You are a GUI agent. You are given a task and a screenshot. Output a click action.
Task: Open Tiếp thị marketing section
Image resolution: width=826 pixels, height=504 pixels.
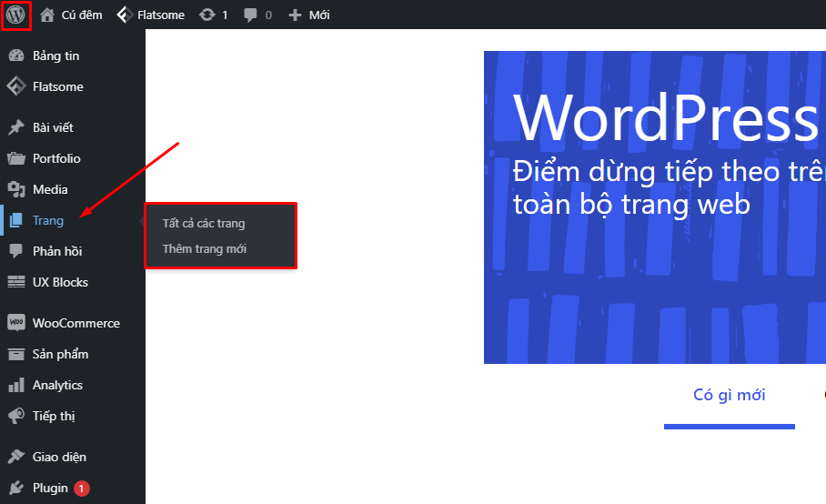pyautogui.click(x=54, y=416)
